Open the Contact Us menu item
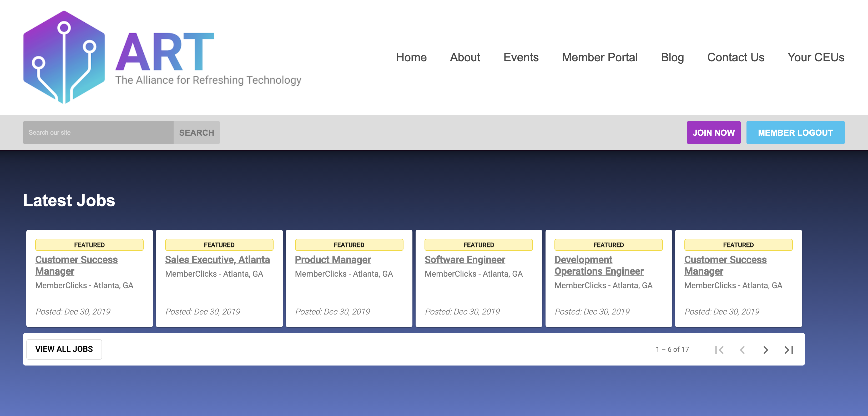 pos(736,57)
